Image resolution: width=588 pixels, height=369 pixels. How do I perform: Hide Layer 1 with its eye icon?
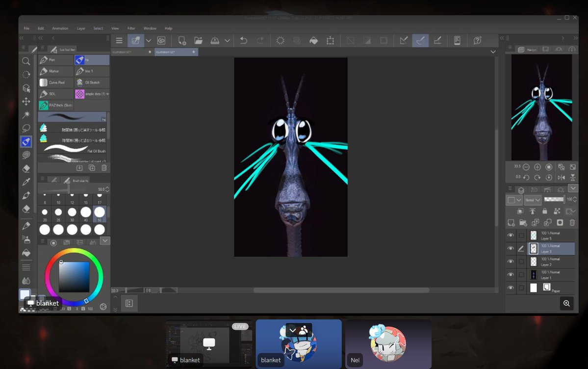[x=511, y=274]
